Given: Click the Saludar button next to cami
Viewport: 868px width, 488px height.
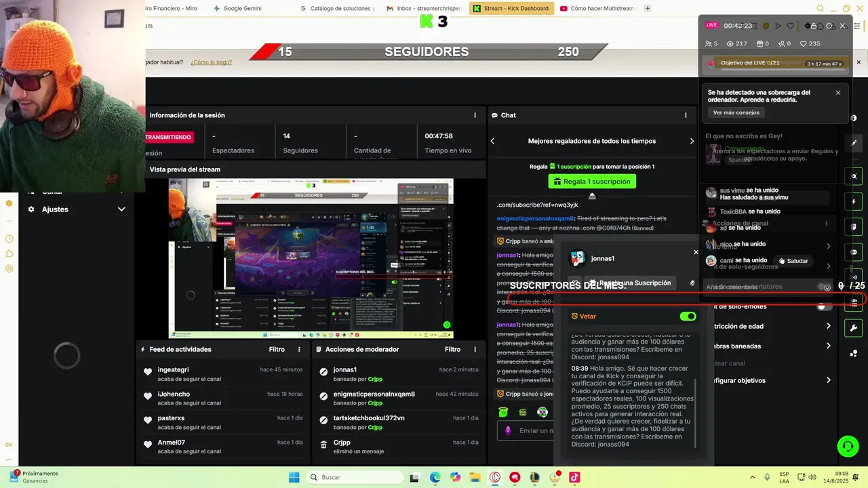Looking at the screenshot, I should coord(793,261).
